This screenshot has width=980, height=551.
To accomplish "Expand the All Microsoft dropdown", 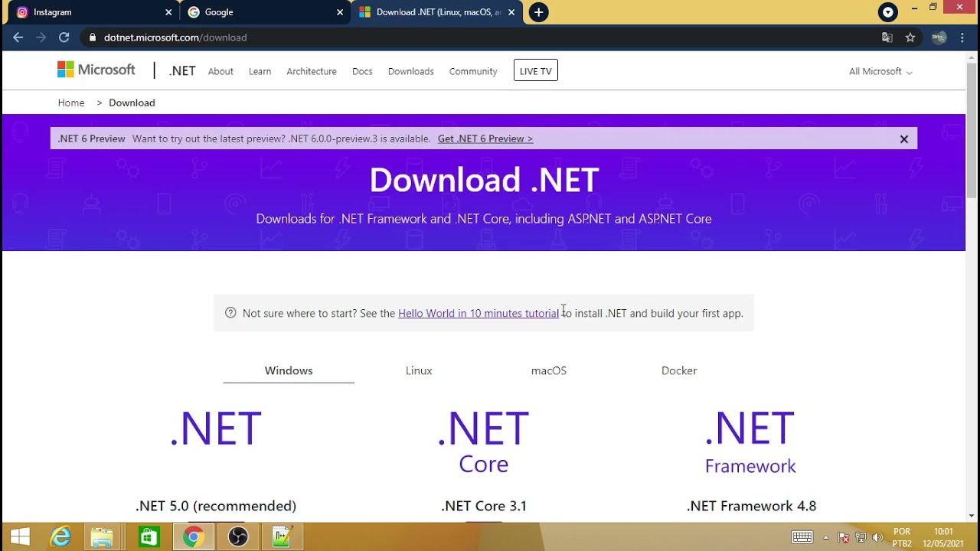I will (880, 71).
